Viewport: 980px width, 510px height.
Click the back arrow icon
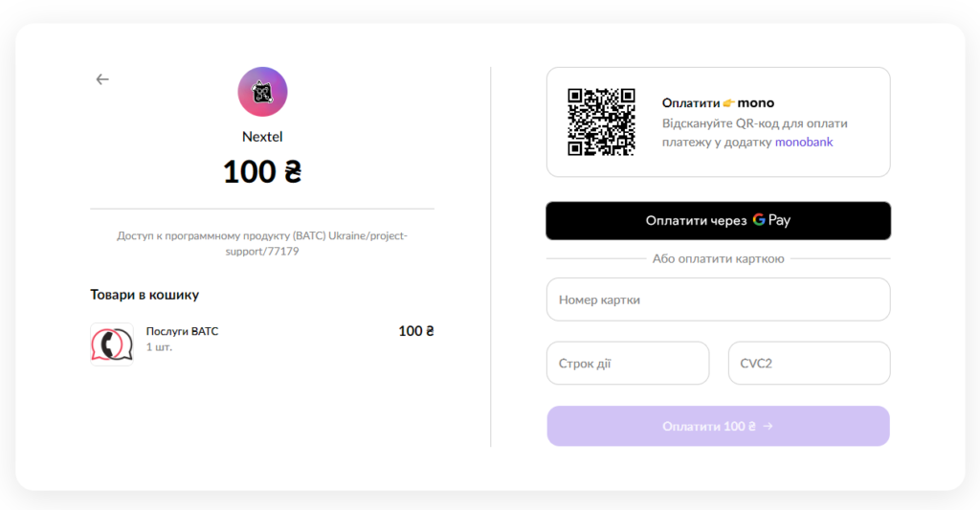point(102,79)
